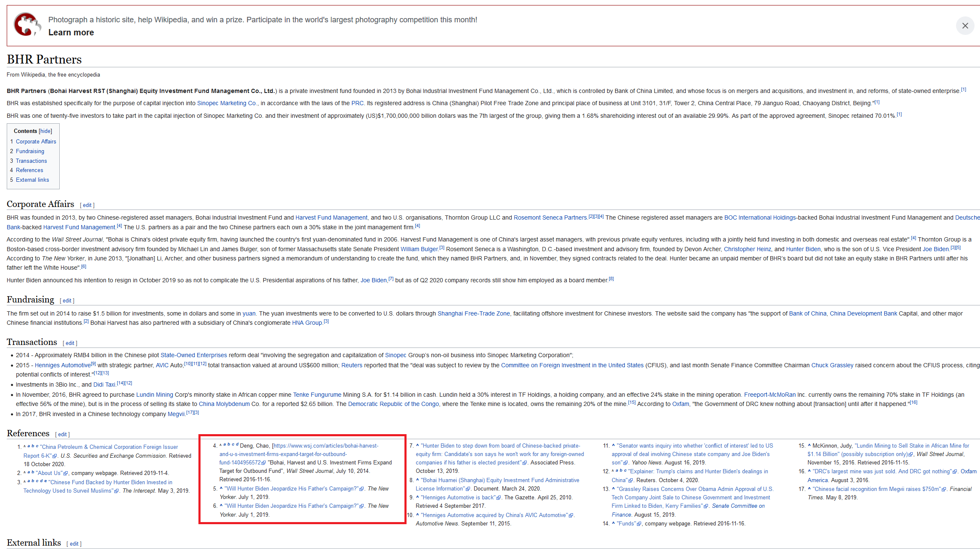Open the PRC link in intro

[x=357, y=103]
